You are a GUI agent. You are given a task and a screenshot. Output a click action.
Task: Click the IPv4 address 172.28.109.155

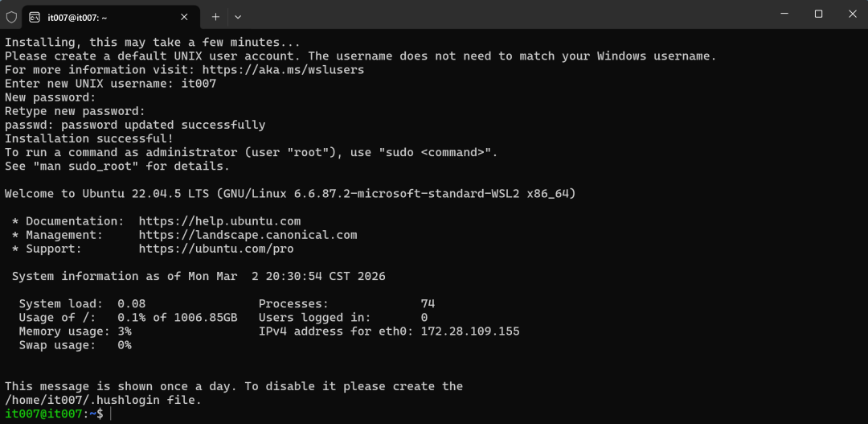point(470,331)
